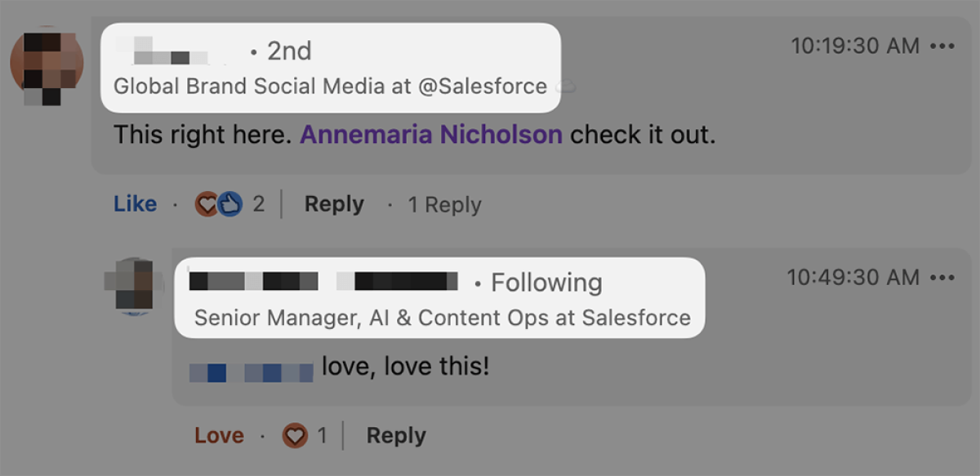The width and height of the screenshot is (980, 476).
Task: Open options menu for the 10:19:30 AM comment
Action: coord(942,47)
